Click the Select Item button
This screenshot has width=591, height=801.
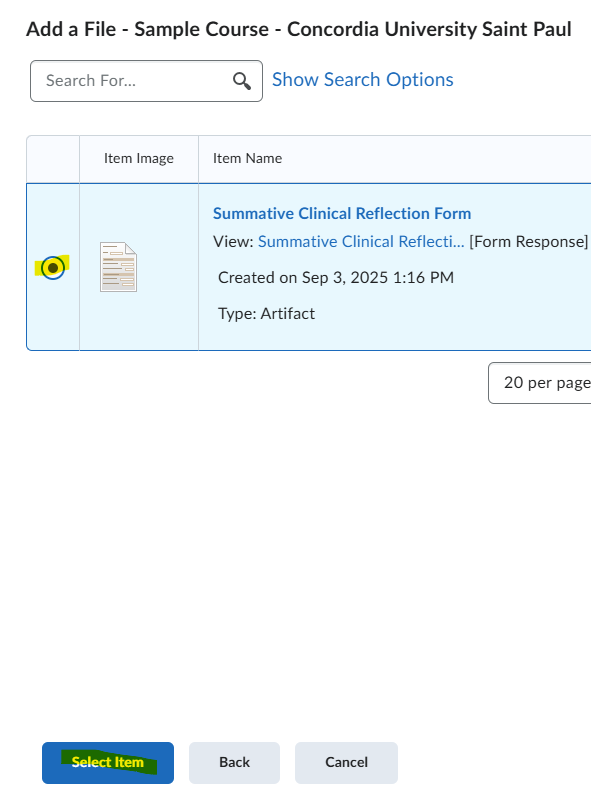pos(108,762)
